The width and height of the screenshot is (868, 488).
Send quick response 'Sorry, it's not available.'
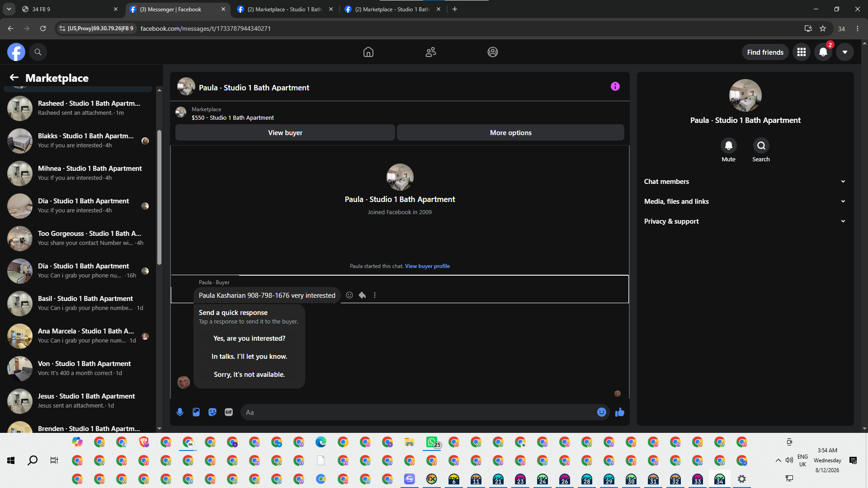(249, 375)
